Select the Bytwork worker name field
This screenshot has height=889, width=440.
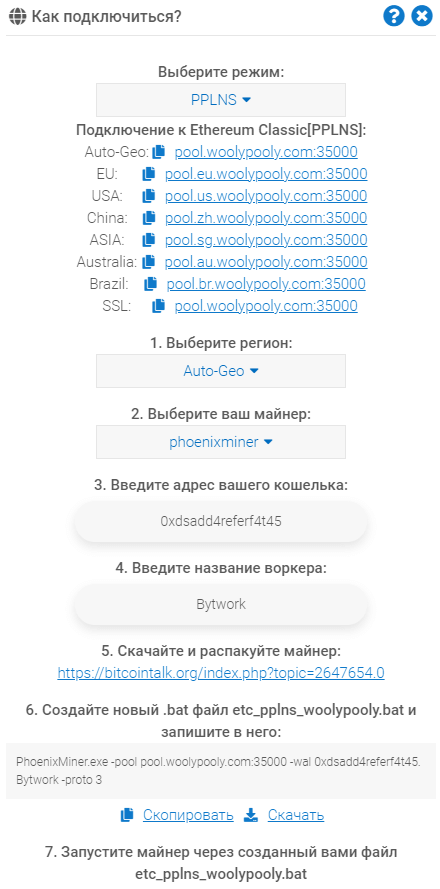[x=221, y=604]
